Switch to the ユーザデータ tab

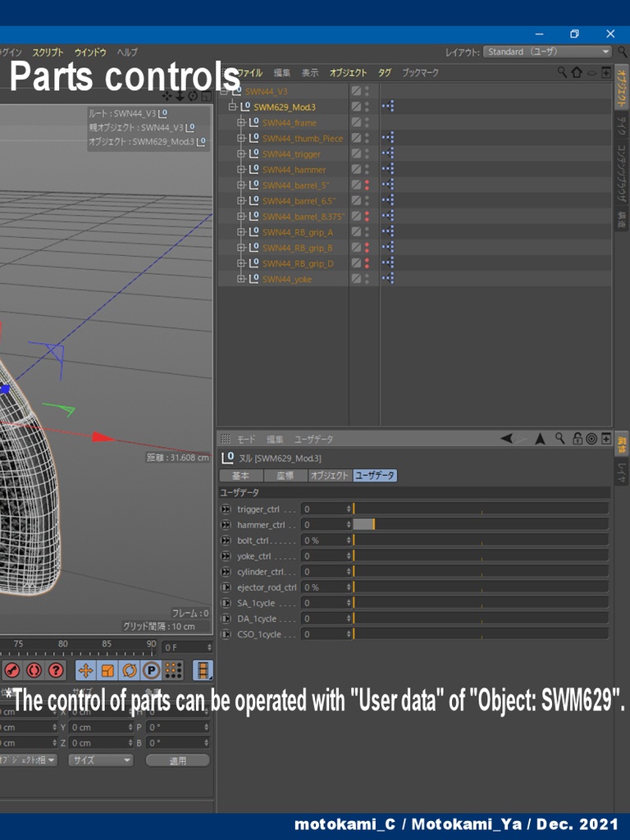click(x=375, y=475)
